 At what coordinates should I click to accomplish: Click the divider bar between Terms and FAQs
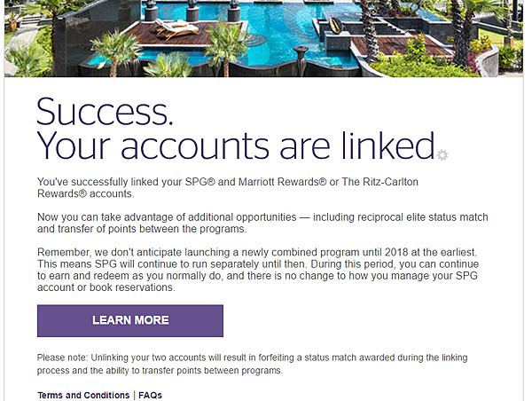tap(135, 395)
